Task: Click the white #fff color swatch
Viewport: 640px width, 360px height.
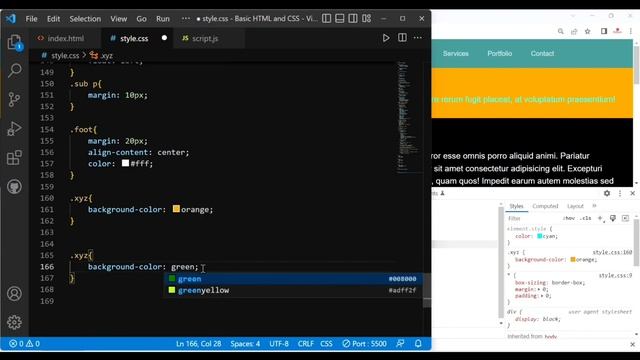Action: (125, 163)
